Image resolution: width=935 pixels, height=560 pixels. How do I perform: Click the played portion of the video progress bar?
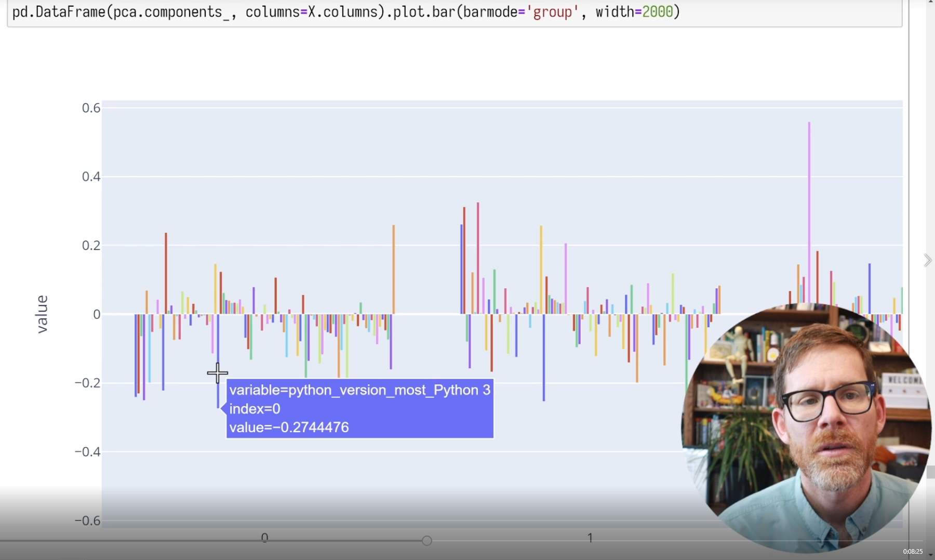pyautogui.click(x=208, y=541)
